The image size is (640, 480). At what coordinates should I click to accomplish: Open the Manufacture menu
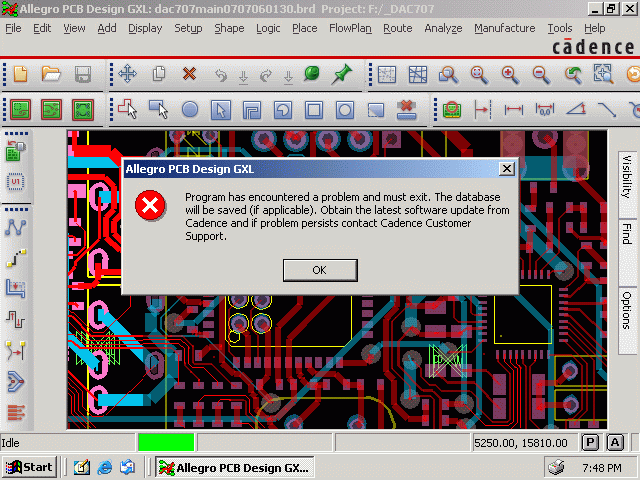tap(504, 28)
